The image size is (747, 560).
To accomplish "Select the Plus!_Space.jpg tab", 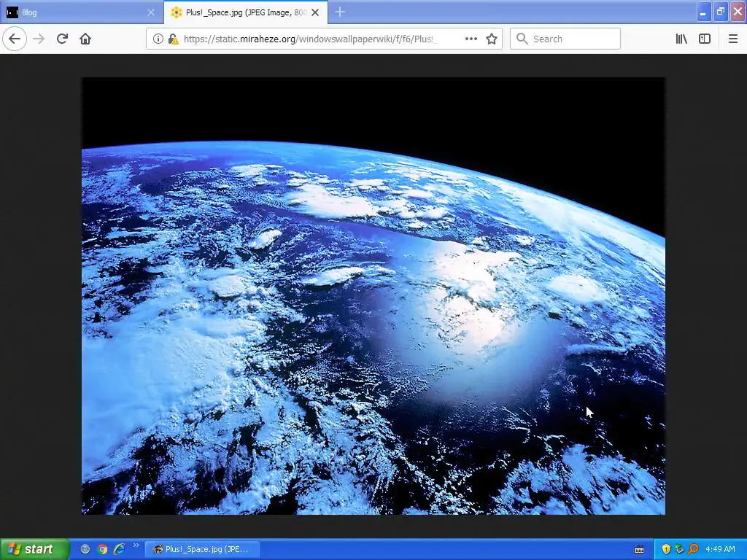I will pos(245,12).
